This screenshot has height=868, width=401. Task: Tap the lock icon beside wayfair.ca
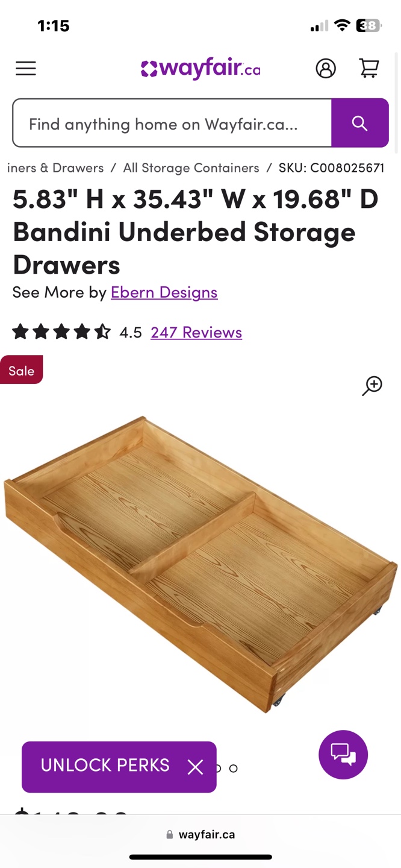pos(170,835)
